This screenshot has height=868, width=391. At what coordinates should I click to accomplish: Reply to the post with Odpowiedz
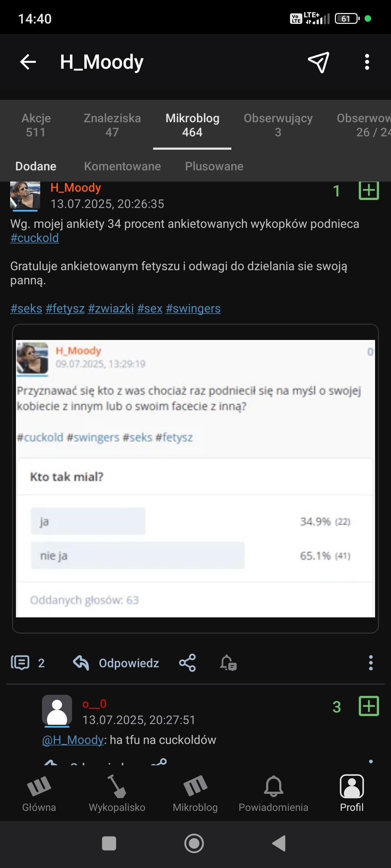pos(117,663)
